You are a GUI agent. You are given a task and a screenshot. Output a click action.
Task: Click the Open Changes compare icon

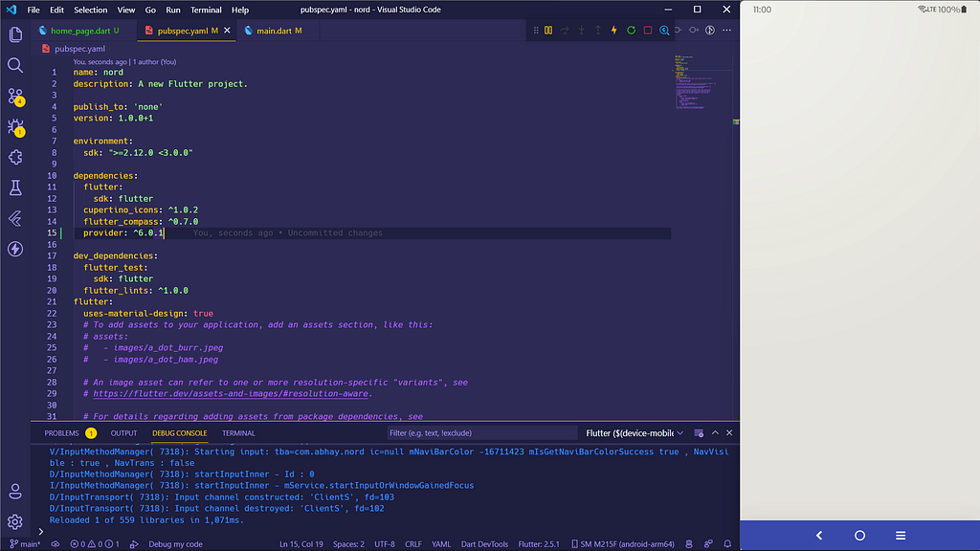[710, 30]
